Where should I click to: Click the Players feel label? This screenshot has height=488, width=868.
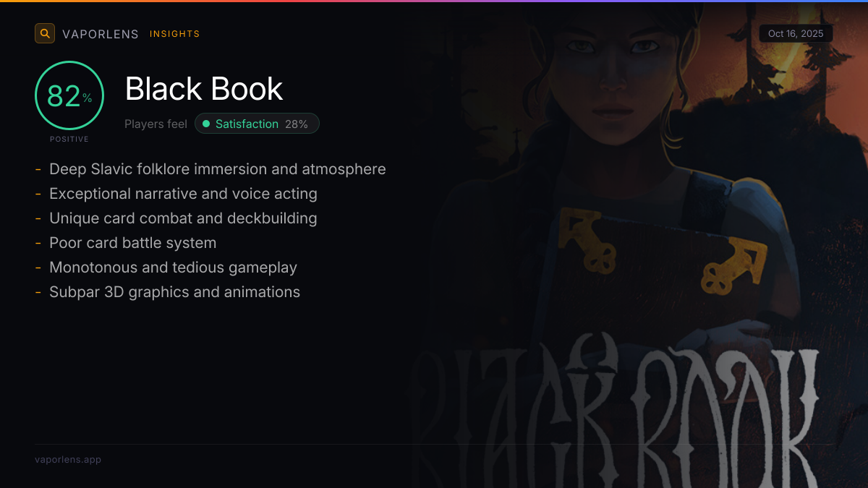pyautogui.click(x=156, y=124)
